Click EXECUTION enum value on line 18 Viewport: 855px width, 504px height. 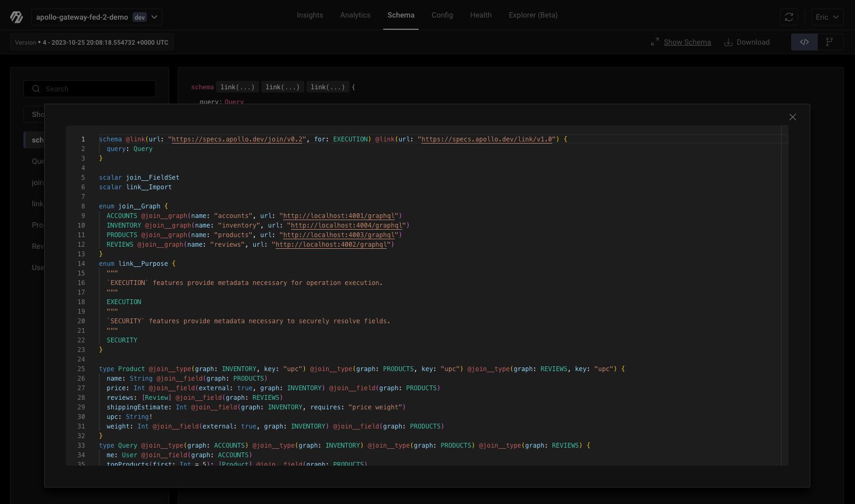tap(124, 302)
